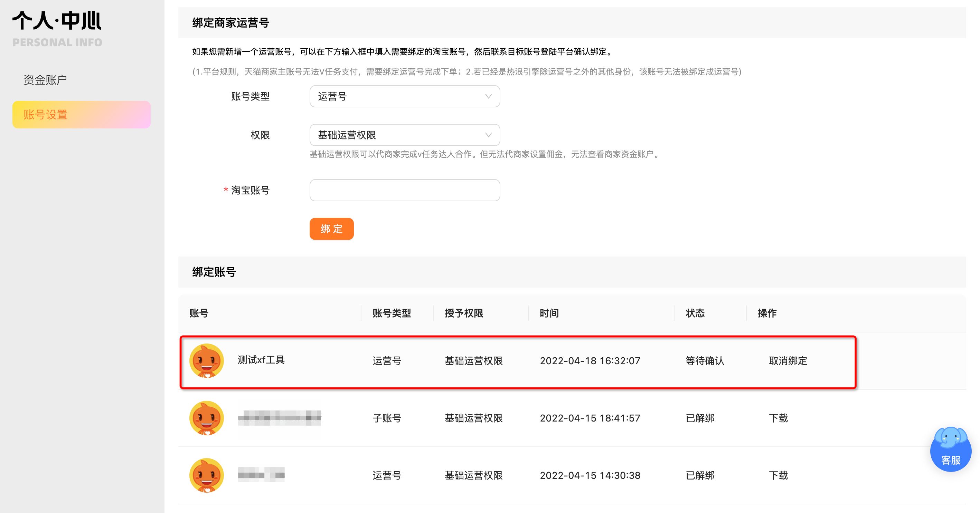Click 已解绑 status in the 14:30:38 row
Screen dimensions: 980x513
[x=700, y=475]
